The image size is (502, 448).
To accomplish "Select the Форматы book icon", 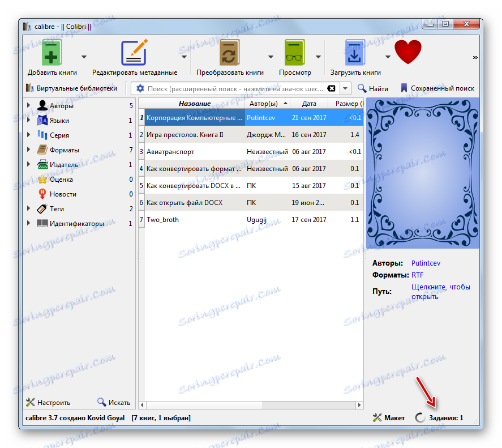I will pyautogui.click(x=42, y=150).
